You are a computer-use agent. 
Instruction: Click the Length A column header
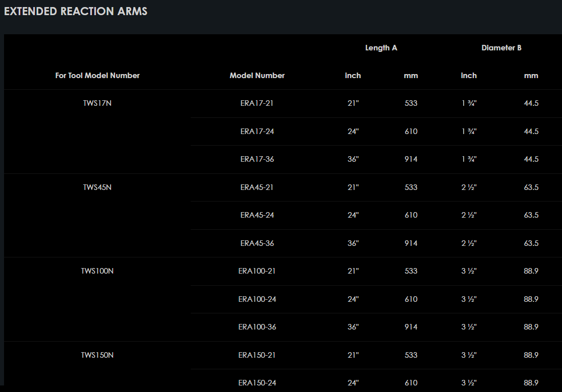tap(381, 48)
